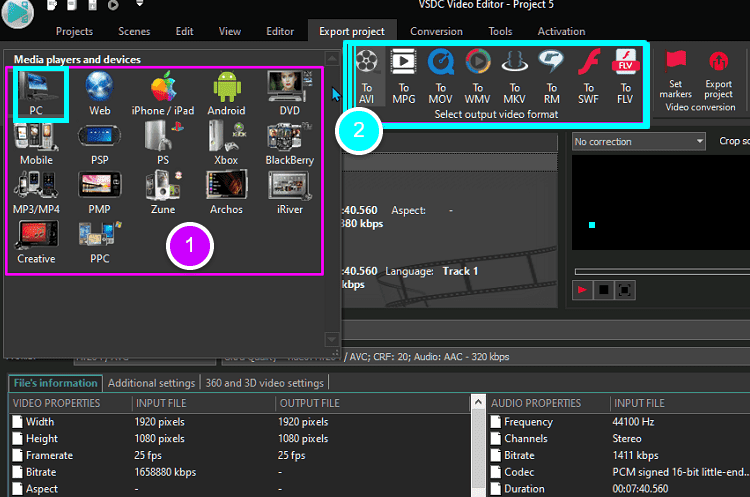Viewport: 750px width, 497px height.
Task: Open the Tools ribbon tab
Action: point(500,32)
